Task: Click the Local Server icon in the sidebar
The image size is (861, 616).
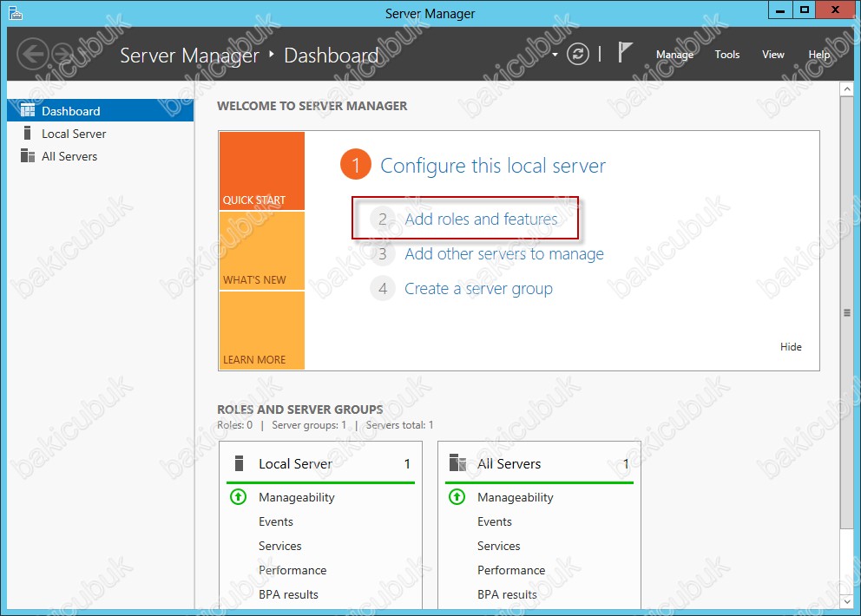Action: click(x=27, y=133)
